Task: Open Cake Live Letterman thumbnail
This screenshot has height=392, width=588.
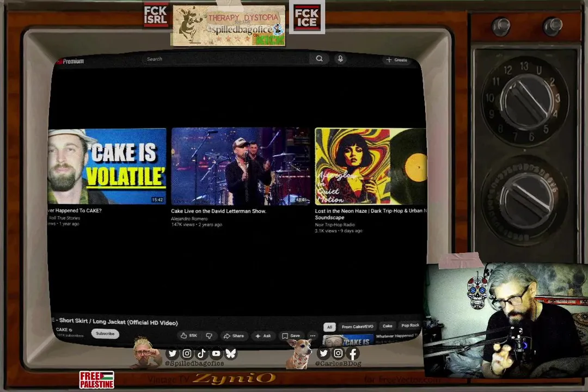Action: 241,166
